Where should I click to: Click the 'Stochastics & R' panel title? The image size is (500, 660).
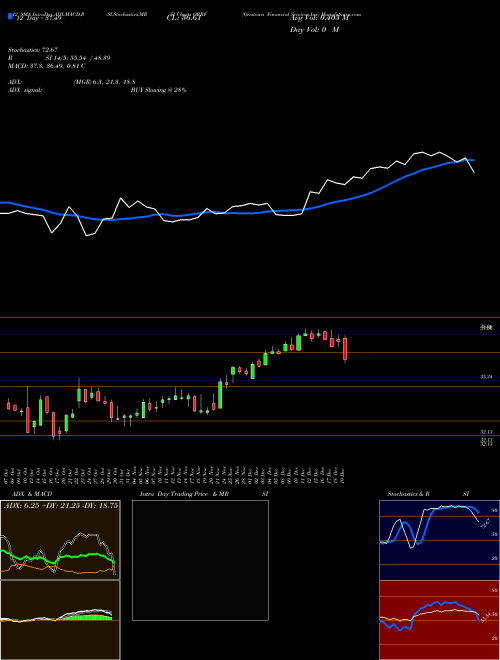[x=409, y=494]
